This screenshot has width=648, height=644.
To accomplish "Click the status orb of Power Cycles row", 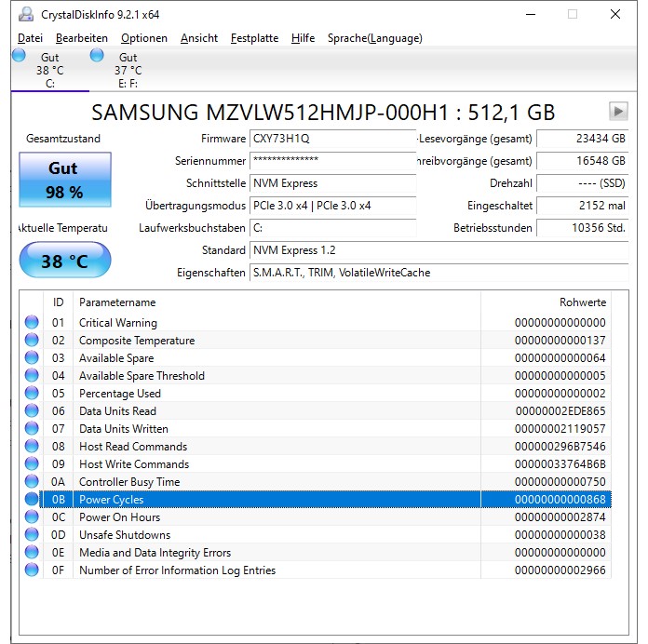I will (x=32, y=500).
